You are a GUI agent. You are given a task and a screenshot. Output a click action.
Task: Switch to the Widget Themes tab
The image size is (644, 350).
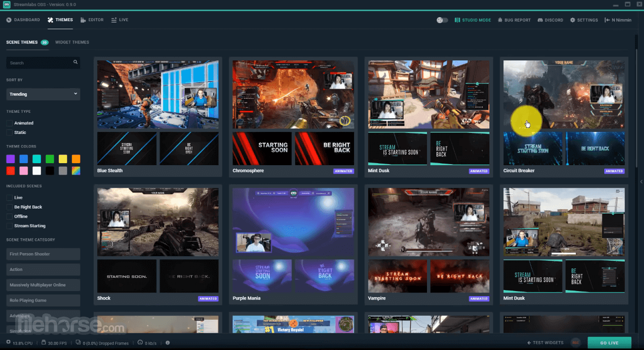click(x=72, y=42)
